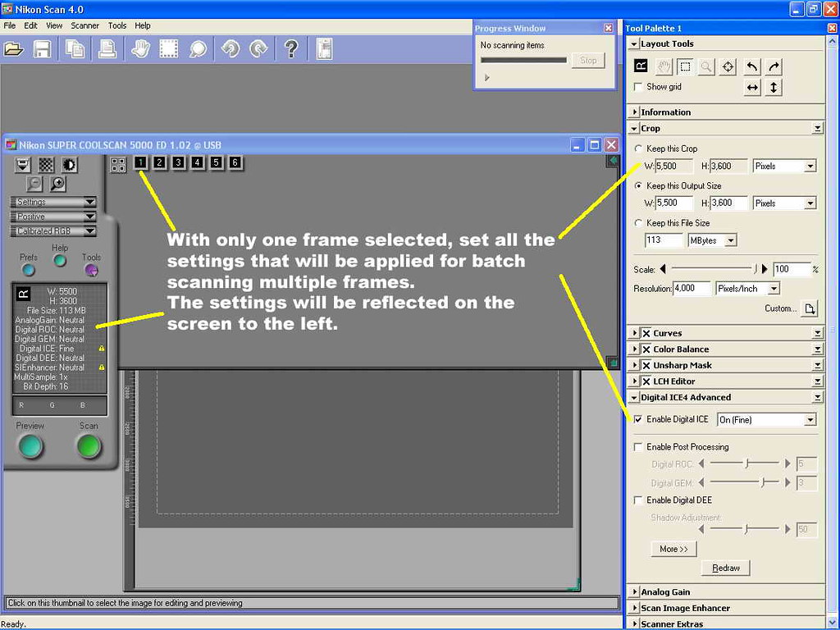Select the Keep this Output Size option
Viewport: 840px width, 630px height.
(x=638, y=186)
